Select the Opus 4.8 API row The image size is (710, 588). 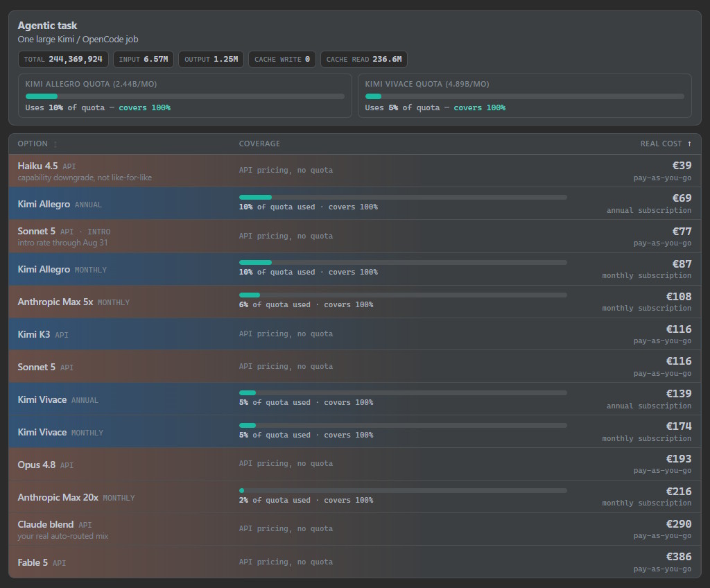pyautogui.click(x=354, y=464)
